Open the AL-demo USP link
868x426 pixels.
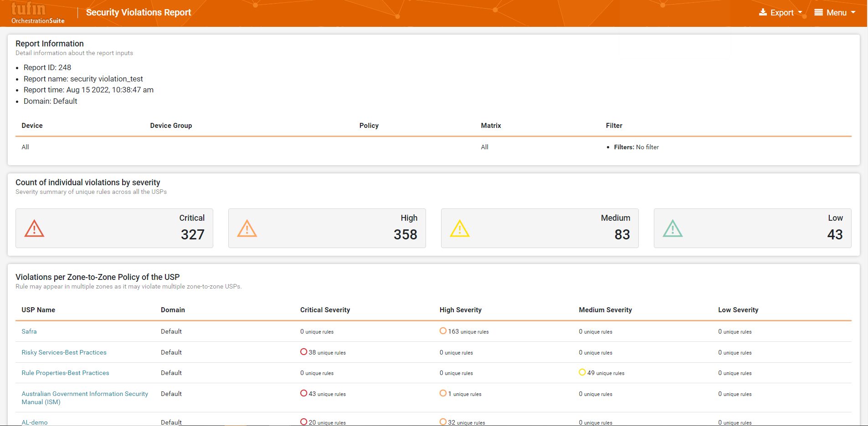[x=35, y=422]
